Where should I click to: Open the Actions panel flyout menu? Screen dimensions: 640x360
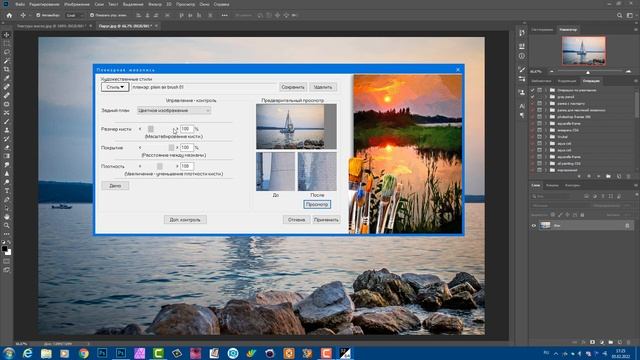pyautogui.click(x=636, y=81)
